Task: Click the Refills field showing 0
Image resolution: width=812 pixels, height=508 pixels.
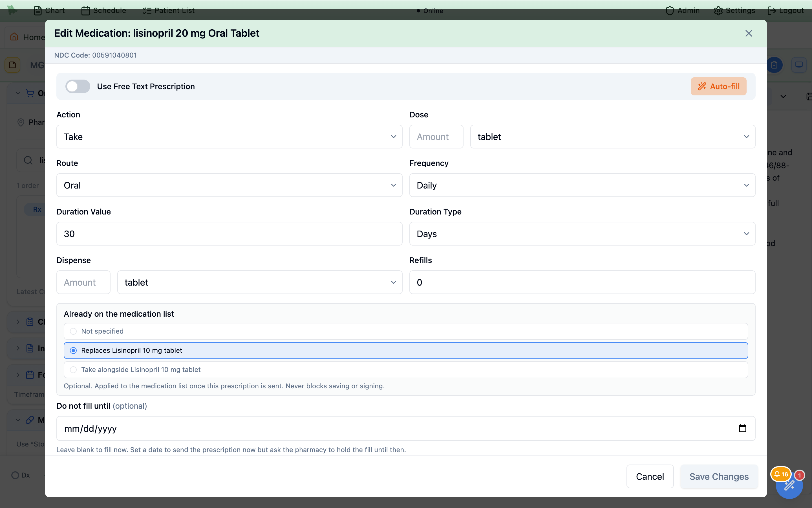Action: [x=582, y=282]
